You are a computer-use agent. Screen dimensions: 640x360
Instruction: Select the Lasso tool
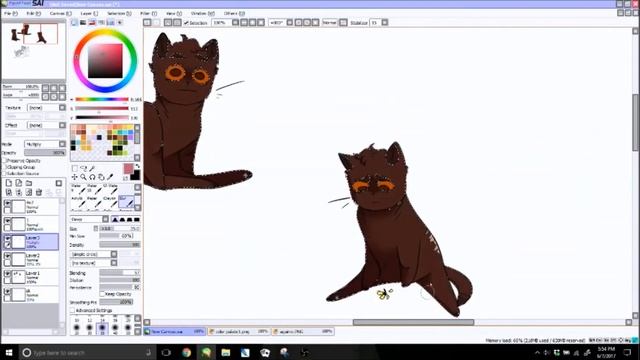[83, 168]
